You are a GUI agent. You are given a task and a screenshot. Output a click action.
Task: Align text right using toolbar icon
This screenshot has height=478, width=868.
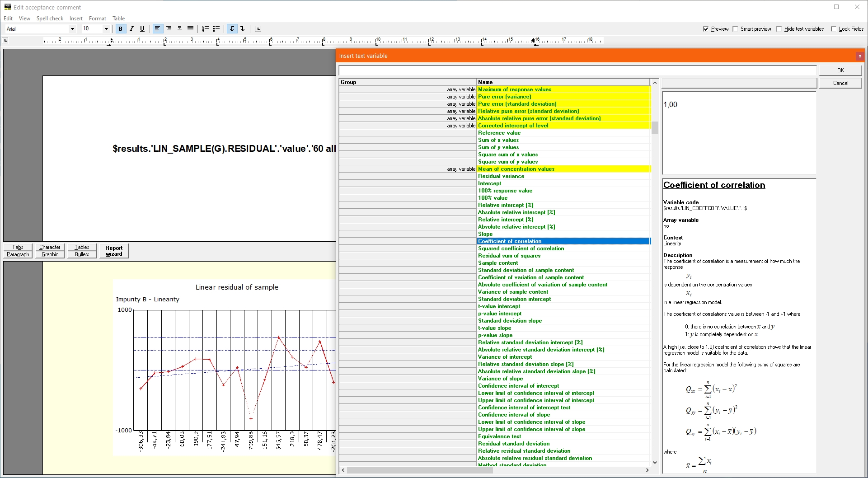pos(169,29)
